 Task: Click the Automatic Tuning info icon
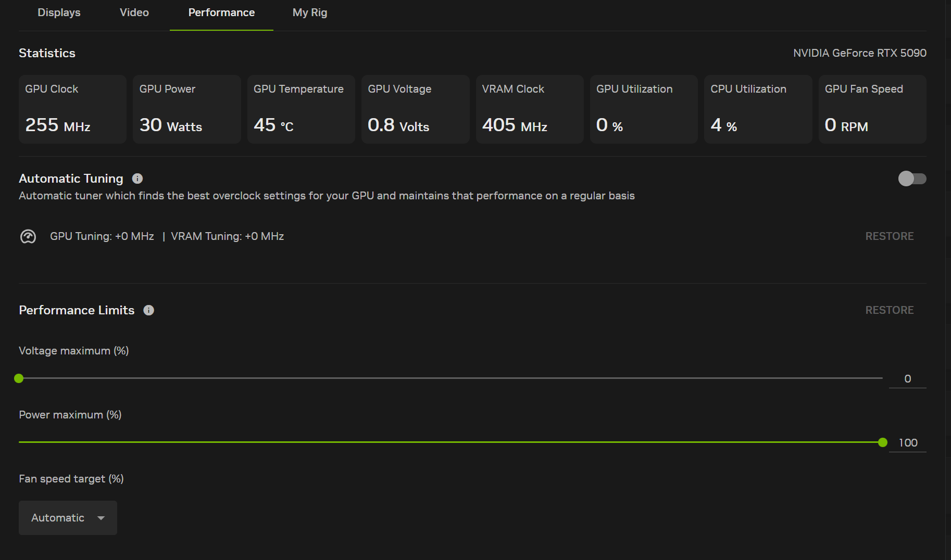pos(137,179)
